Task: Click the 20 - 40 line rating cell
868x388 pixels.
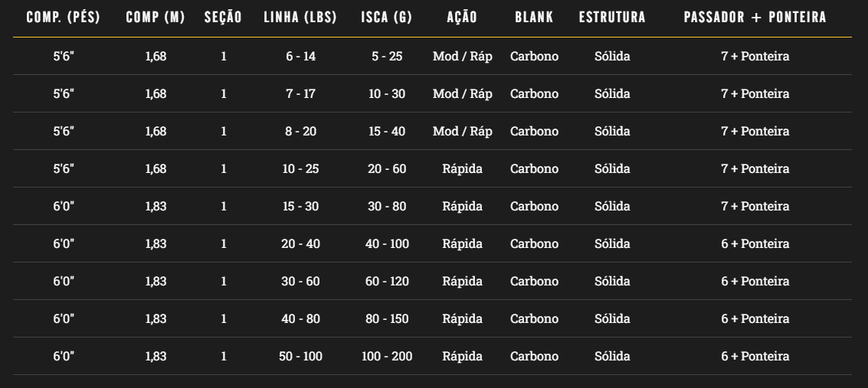Action: tap(301, 244)
